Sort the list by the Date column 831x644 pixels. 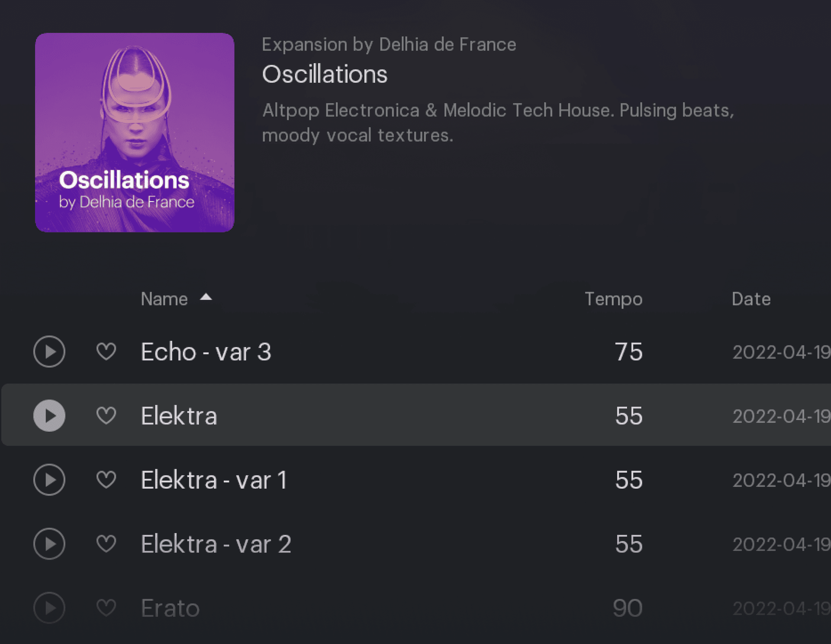point(751,299)
